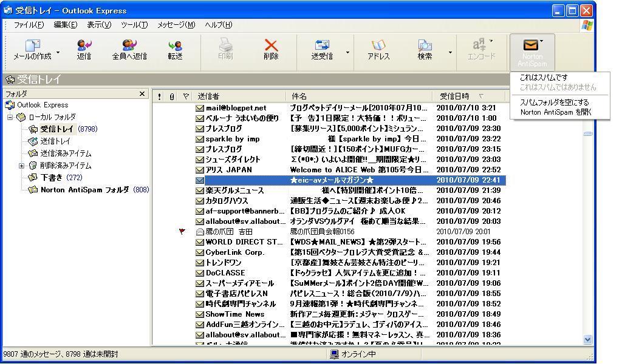The width and height of the screenshot is (622, 364).
Task: Open the 送受信 dropdown arrow
Action: pos(347,52)
